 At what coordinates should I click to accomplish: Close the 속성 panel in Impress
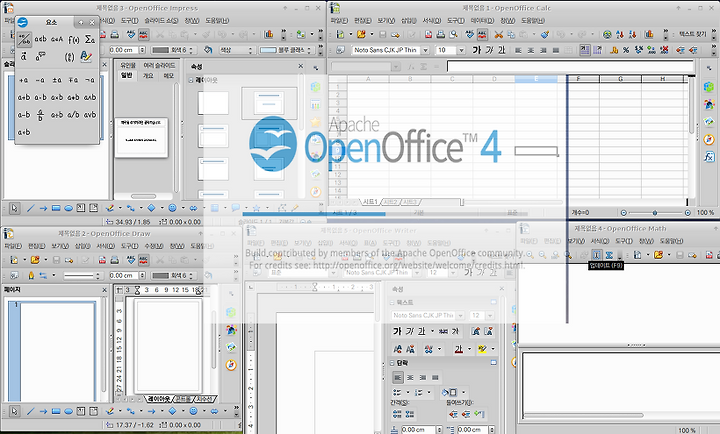point(301,67)
